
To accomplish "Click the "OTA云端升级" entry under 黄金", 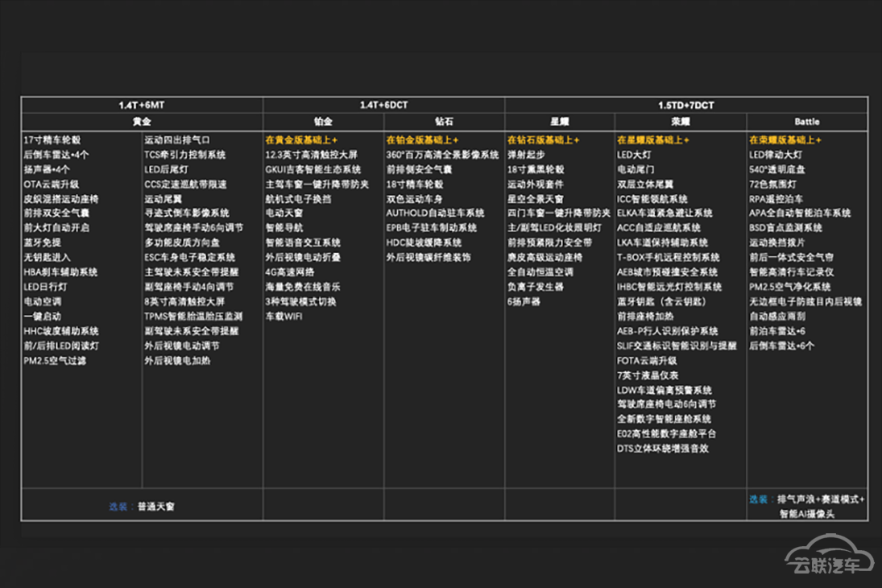I will (52, 184).
